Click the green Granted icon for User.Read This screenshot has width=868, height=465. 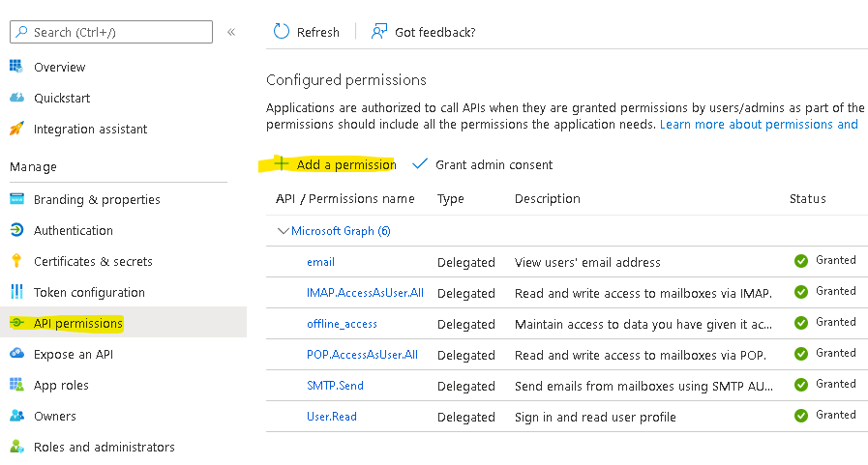(800, 416)
